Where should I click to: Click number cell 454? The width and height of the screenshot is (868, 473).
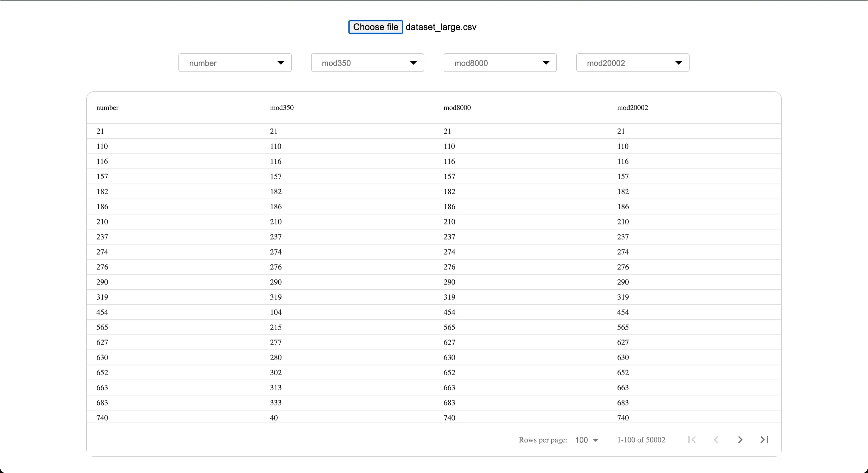click(102, 312)
